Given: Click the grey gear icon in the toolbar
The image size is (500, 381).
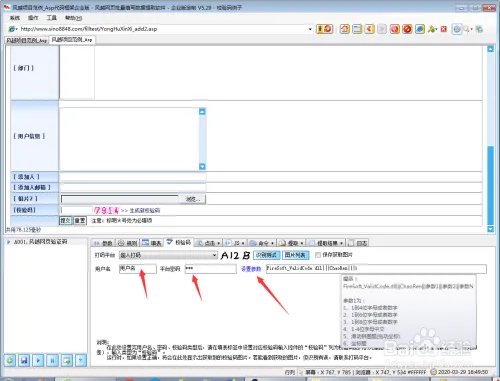Looking at the screenshot, I should [x=457, y=29].
